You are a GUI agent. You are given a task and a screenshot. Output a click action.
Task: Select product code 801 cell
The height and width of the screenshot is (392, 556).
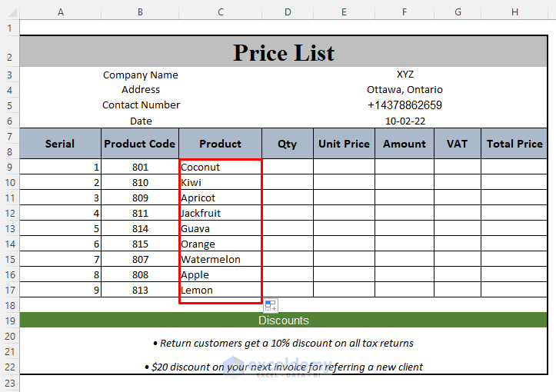[x=140, y=167]
